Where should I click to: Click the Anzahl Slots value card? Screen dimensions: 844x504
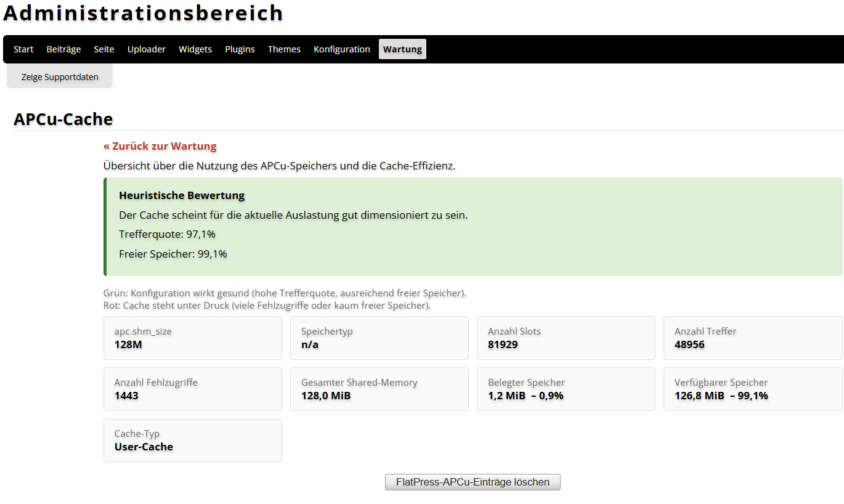point(566,338)
